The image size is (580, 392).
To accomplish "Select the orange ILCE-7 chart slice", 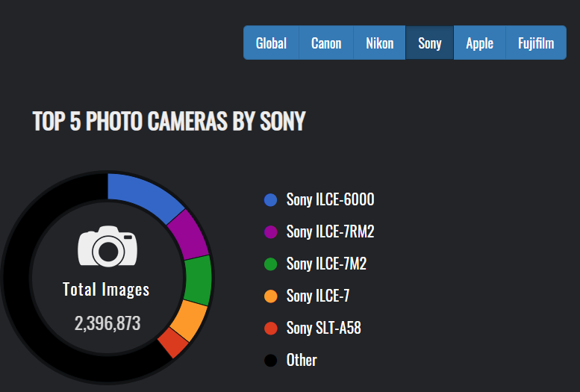I will point(190,320).
